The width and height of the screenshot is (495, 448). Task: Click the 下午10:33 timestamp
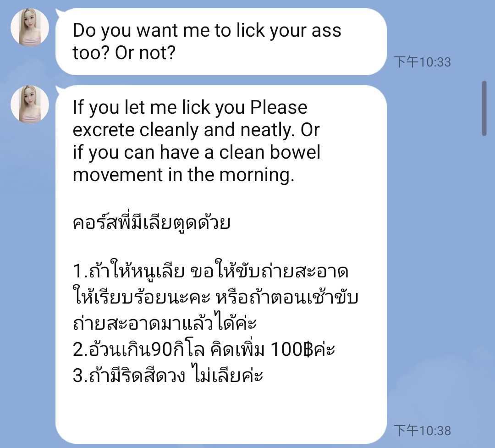(x=422, y=62)
